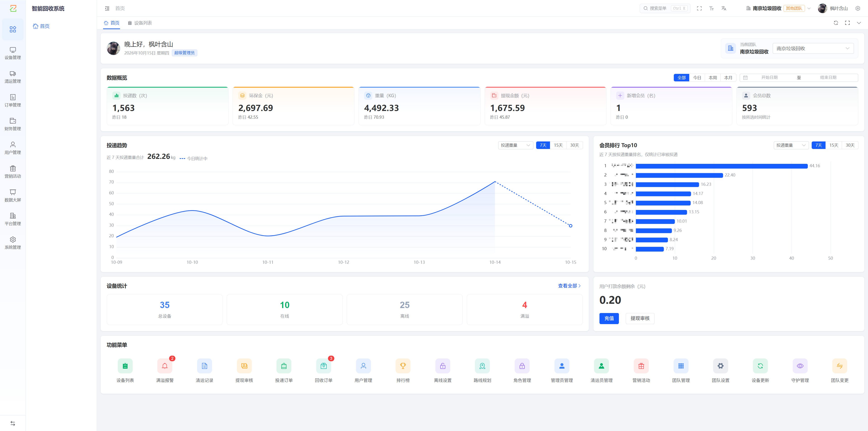Viewport: 868px width, 431px height.
Task: Open 投递重量 dropdown in 投递趋势
Action: 516,145
